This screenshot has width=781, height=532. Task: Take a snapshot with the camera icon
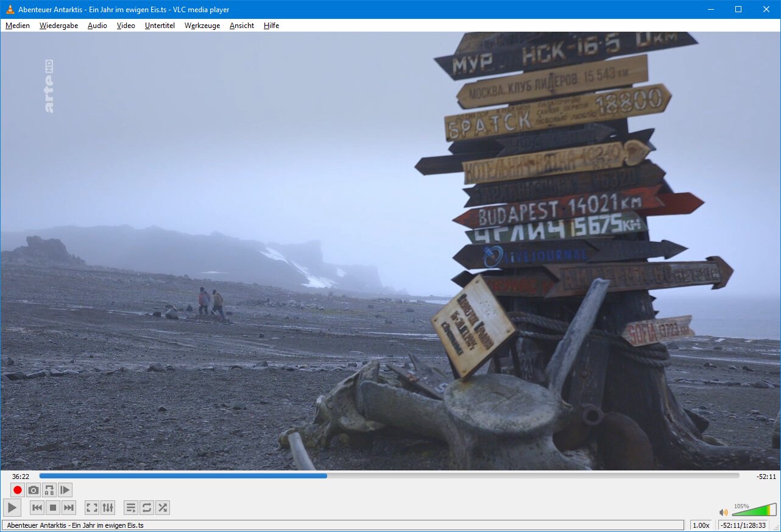click(x=34, y=490)
